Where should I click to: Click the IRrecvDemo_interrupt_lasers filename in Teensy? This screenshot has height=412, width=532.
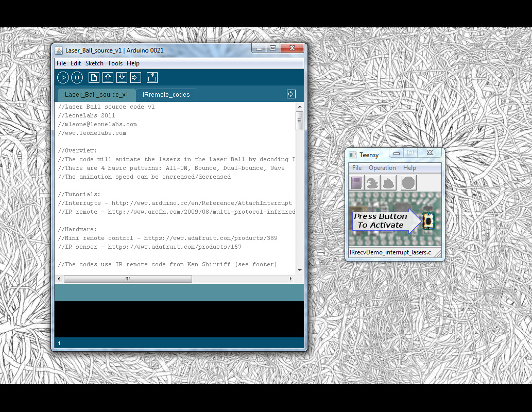click(390, 252)
